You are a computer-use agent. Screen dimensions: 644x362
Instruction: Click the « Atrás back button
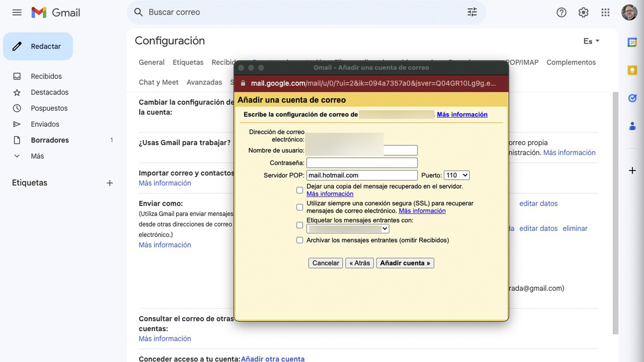[360, 263]
